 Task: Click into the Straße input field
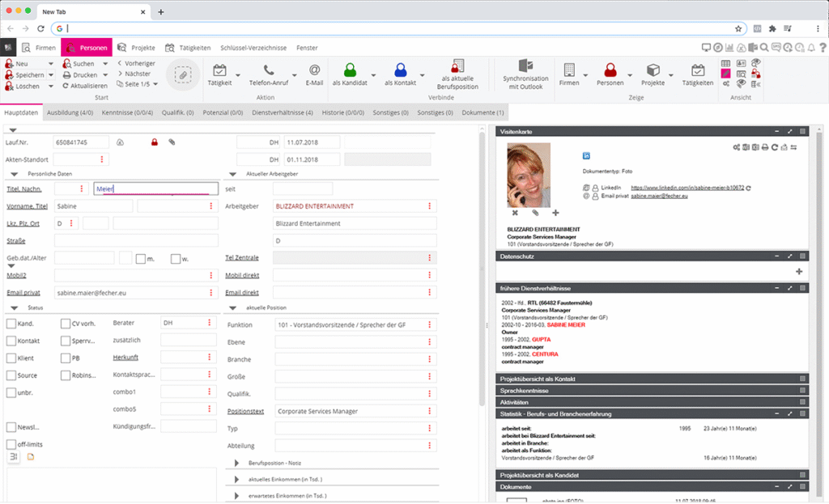tap(136, 240)
